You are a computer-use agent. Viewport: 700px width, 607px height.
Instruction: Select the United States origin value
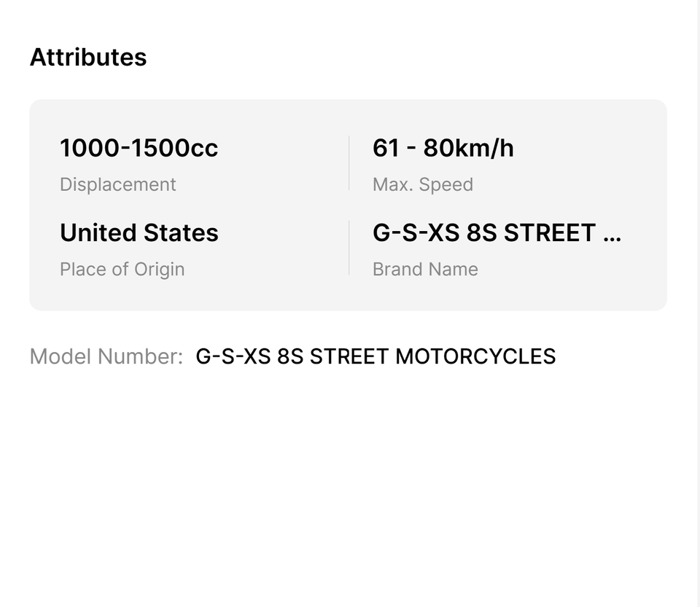tap(139, 232)
